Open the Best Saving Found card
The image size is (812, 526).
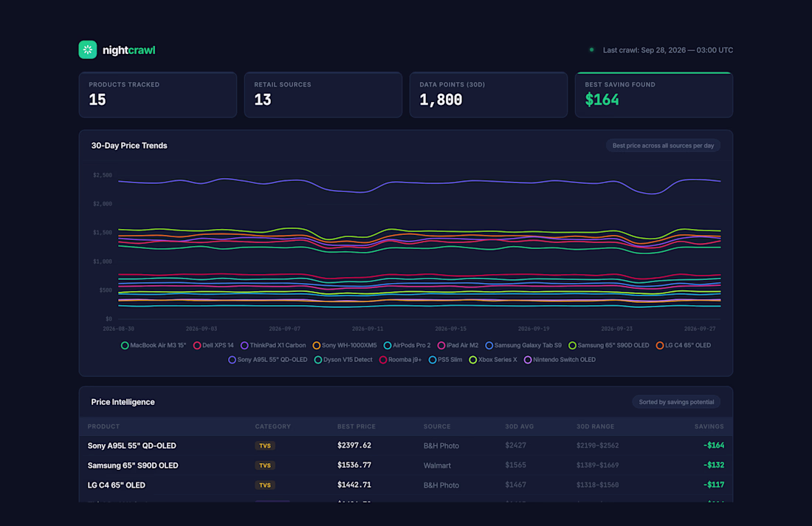pyautogui.click(x=654, y=95)
